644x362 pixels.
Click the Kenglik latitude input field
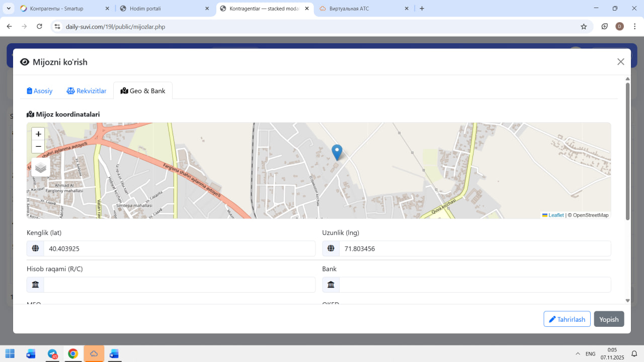click(x=179, y=248)
